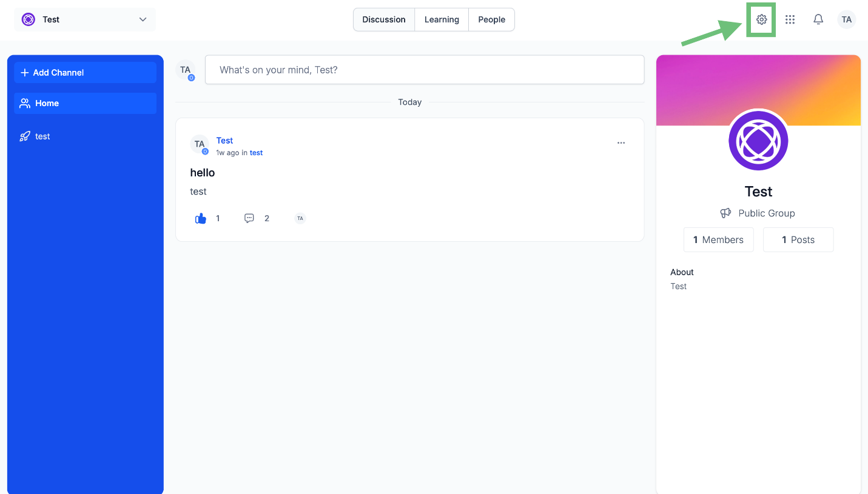This screenshot has height=494, width=868.
Task: Click the author avatar on the hello post
Action: (200, 144)
